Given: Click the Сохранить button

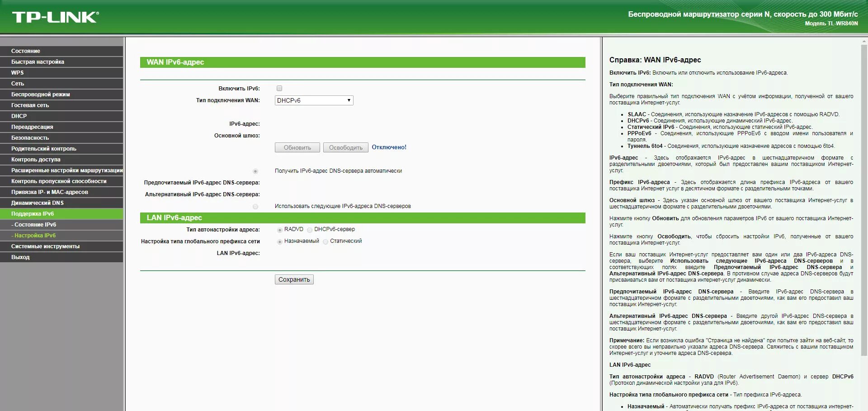Looking at the screenshot, I should pos(294,279).
